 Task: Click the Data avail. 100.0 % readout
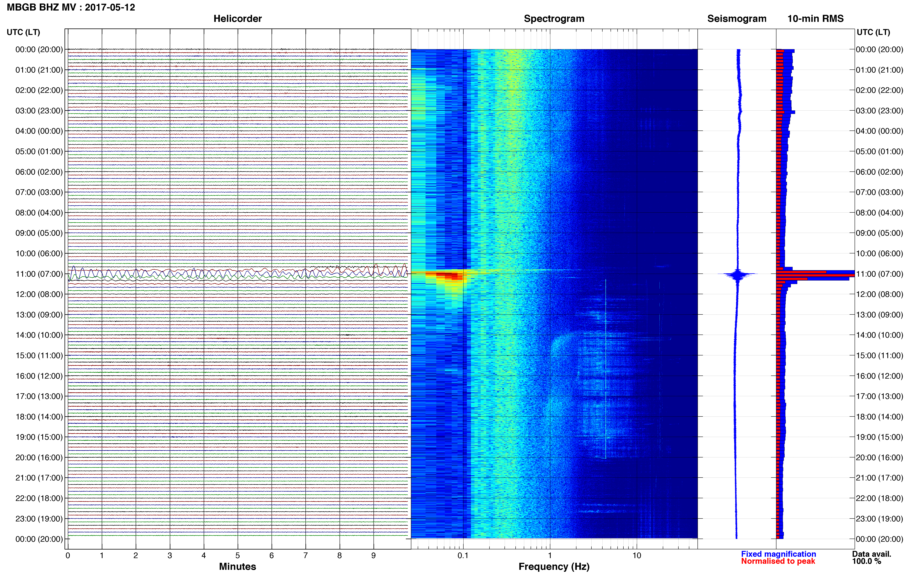[x=871, y=557]
